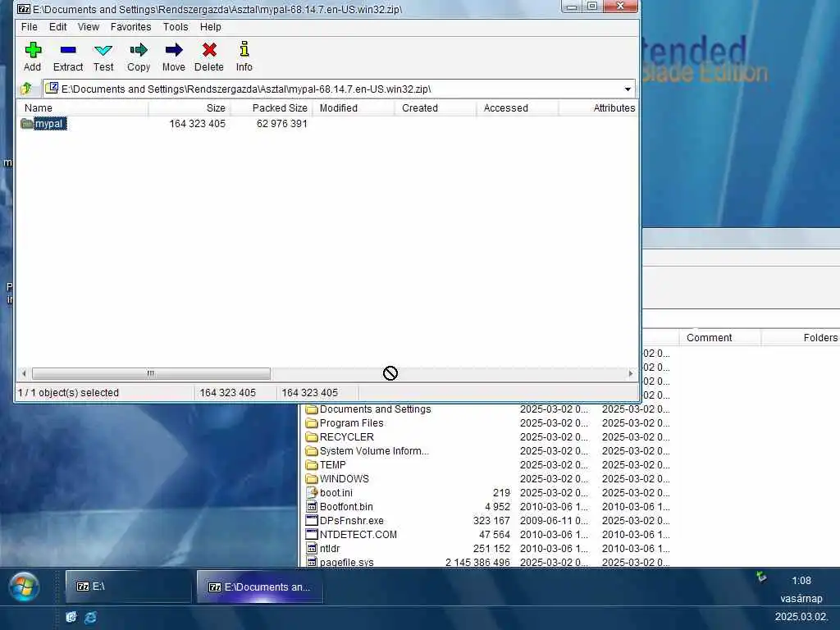Open the Info toolbar icon

244,49
